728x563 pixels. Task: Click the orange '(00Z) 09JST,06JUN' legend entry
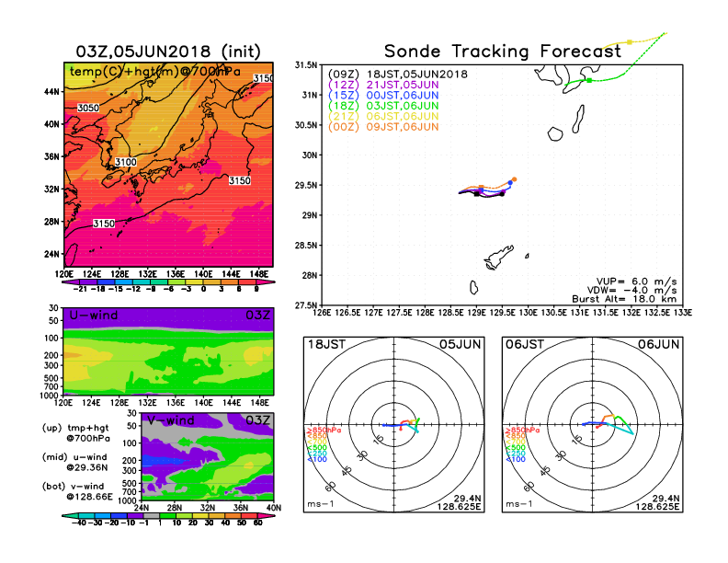(383, 127)
